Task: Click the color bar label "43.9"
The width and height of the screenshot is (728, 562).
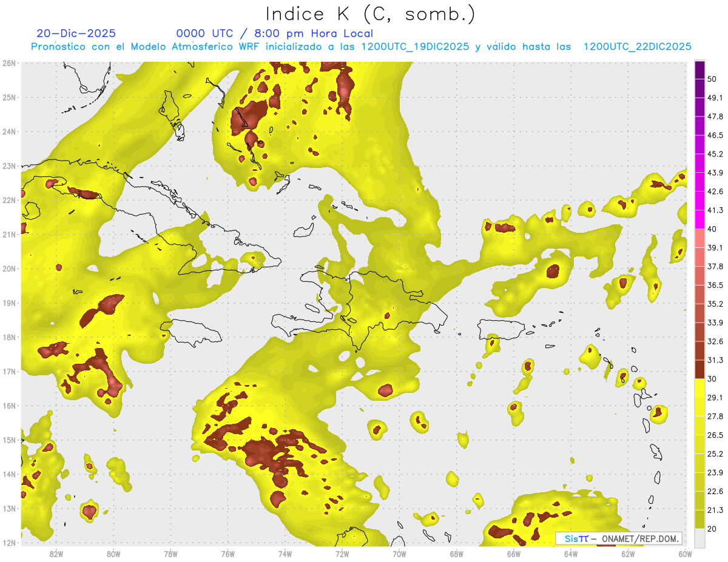Action: click(x=715, y=173)
